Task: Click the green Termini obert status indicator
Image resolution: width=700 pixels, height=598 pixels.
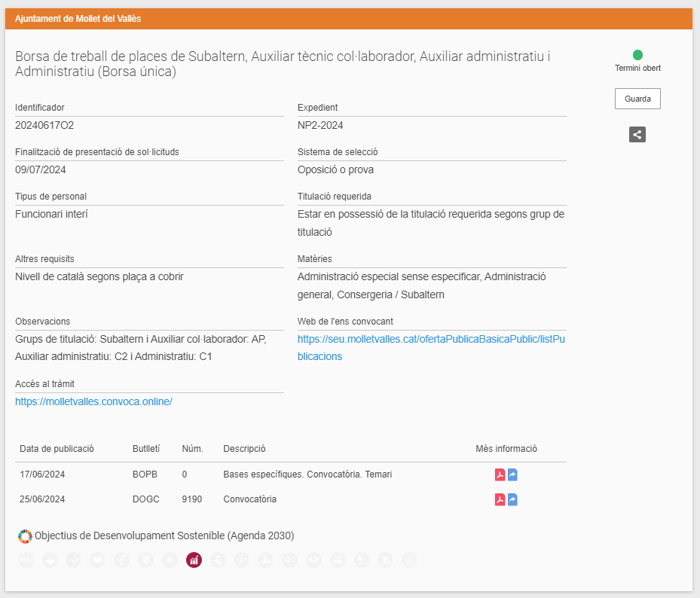Action: click(637, 55)
